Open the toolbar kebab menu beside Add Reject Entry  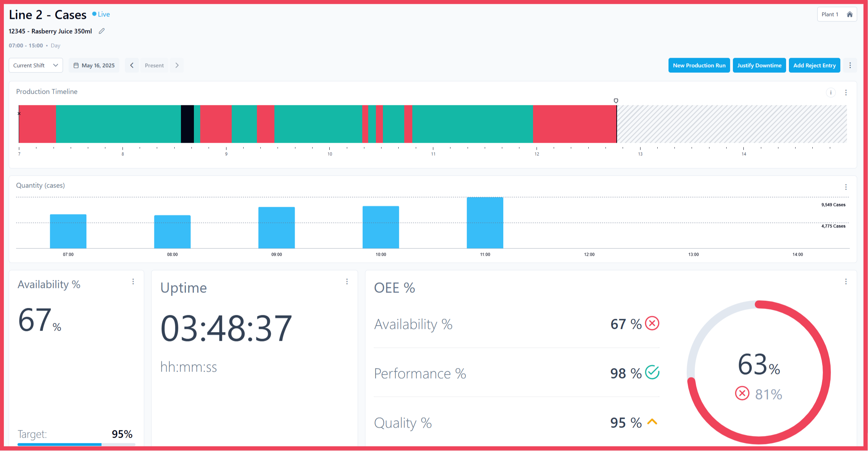coord(850,65)
